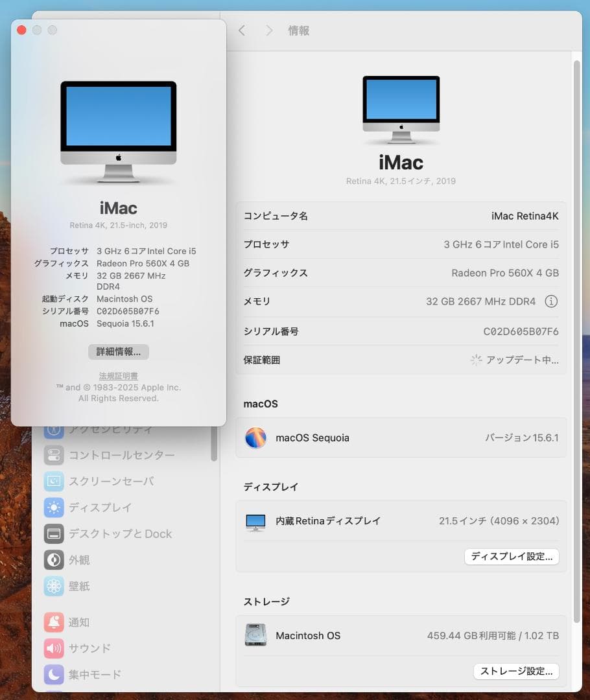
Task: Click the ディスプレイ sidebar icon
Action: coord(54,507)
